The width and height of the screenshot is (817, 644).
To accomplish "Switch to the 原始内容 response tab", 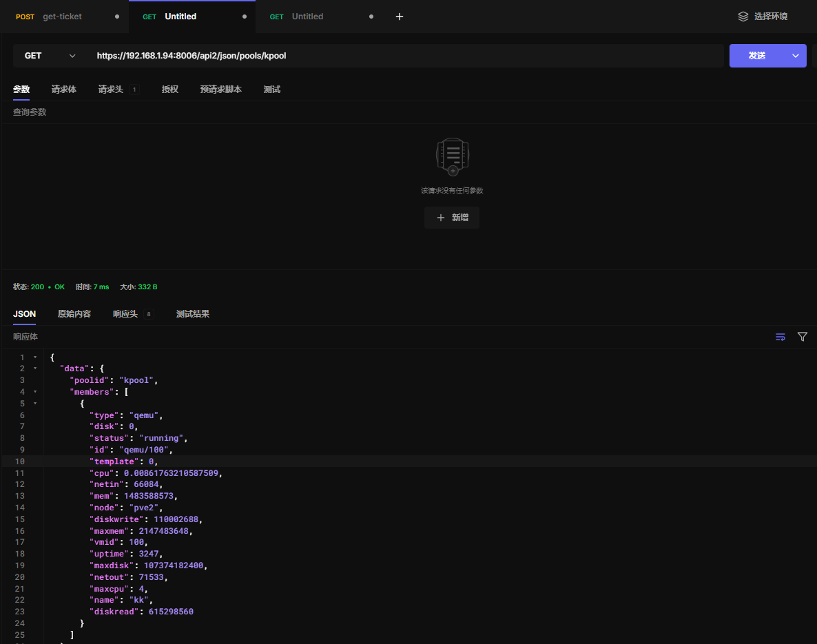I will 74,314.
